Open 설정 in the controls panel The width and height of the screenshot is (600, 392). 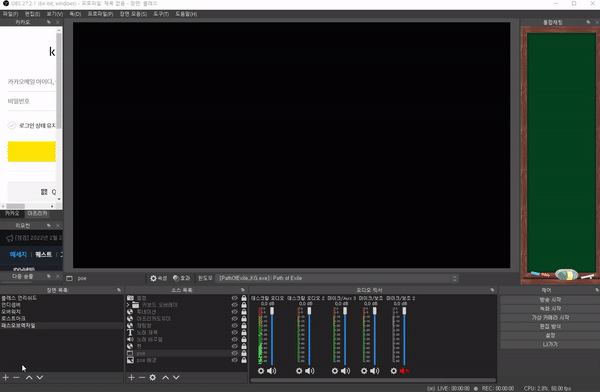click(x=550, y=335)
